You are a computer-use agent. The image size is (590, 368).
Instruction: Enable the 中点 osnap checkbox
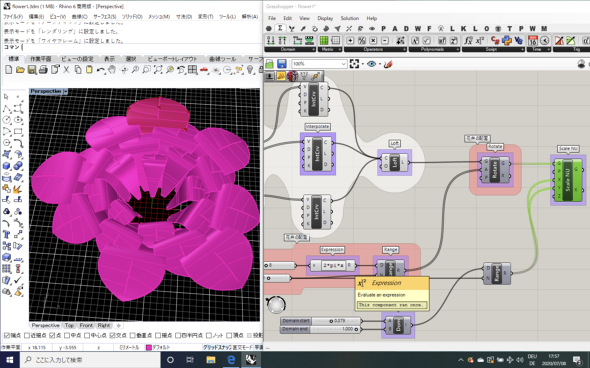[67, 335]
